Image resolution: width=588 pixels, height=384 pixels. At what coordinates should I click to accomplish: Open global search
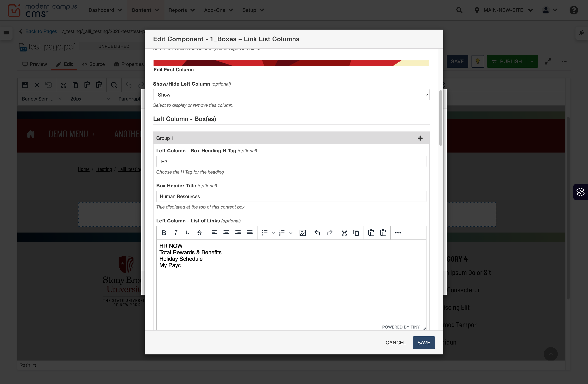(459, 10)
